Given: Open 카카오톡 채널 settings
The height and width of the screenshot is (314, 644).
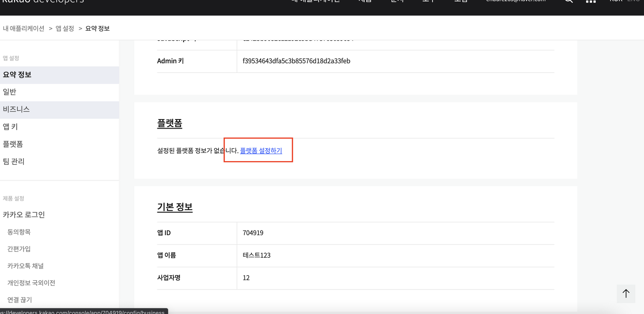Looking at the screenshot, I should pos(25,266).
